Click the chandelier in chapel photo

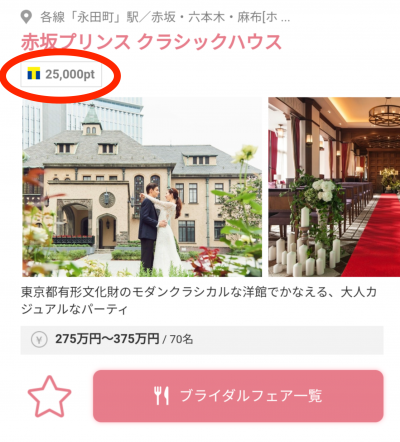[385, 113]
